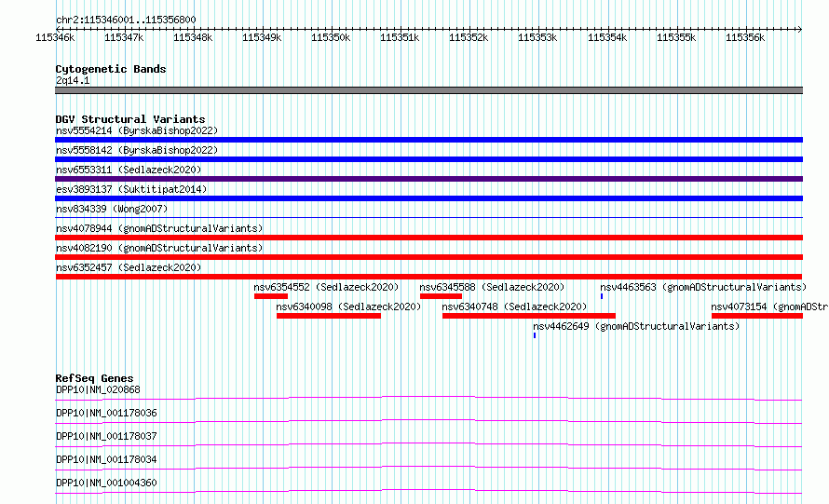This screenshot has width=829, height=504.
Task: Click the 115353k ruler tick label
Action: [537, 37]
